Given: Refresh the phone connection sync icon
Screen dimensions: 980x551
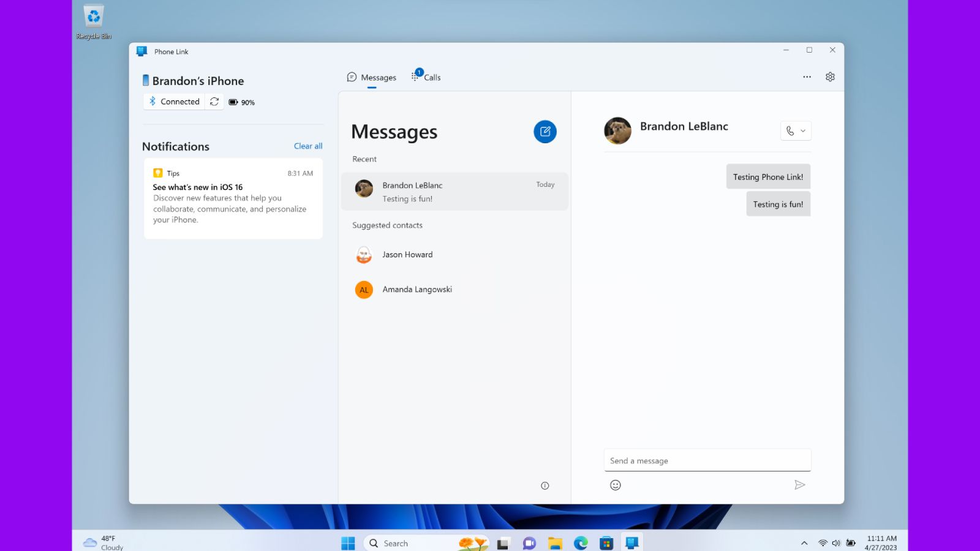Looking at the screenshot, I should [x=214, y=102].
